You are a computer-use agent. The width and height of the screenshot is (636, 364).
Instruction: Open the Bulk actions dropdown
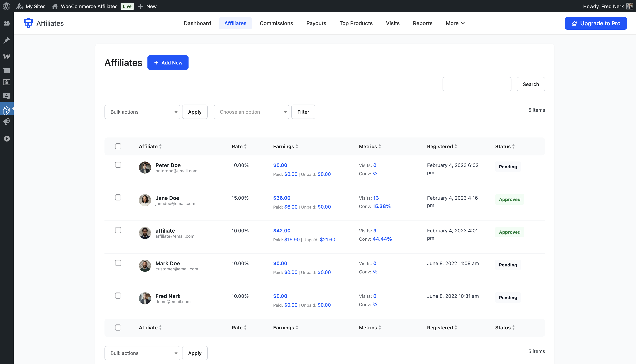(x=142, y=112)
